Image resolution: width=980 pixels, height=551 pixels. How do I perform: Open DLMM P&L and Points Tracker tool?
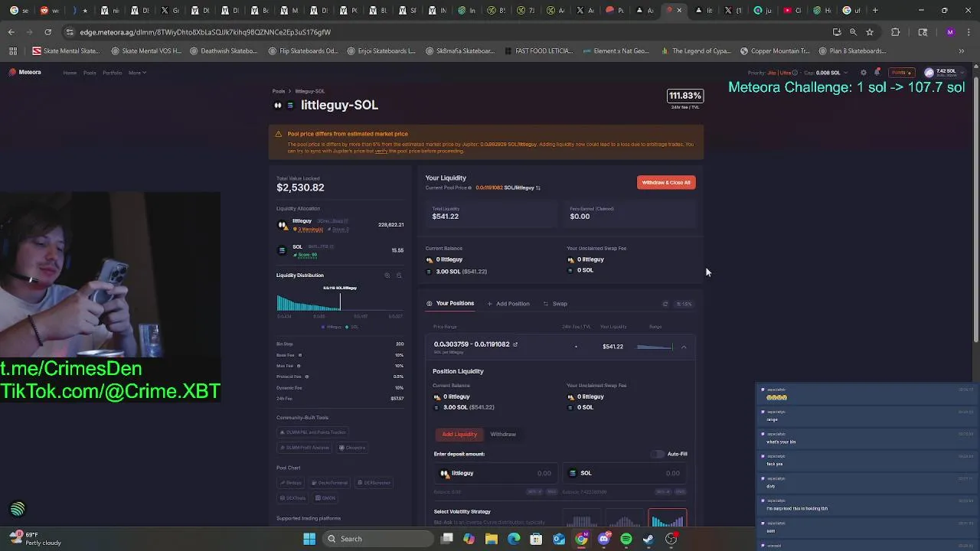point(314,432)
